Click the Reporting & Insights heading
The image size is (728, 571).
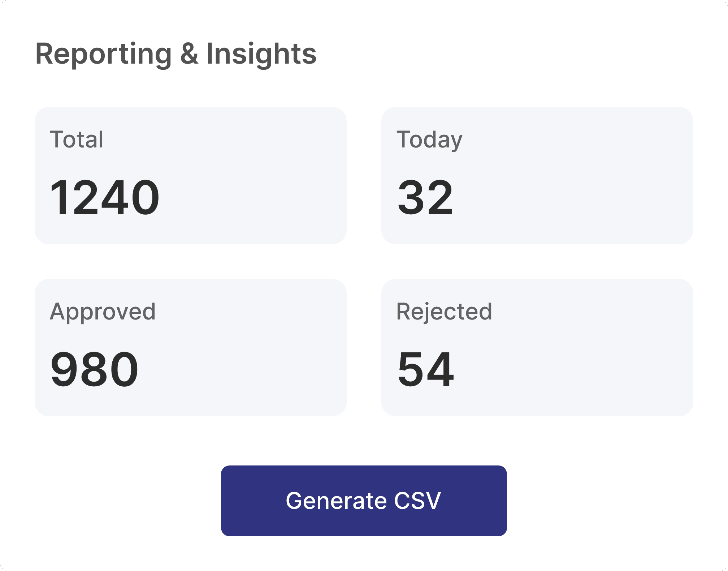[x=176, y=54]
